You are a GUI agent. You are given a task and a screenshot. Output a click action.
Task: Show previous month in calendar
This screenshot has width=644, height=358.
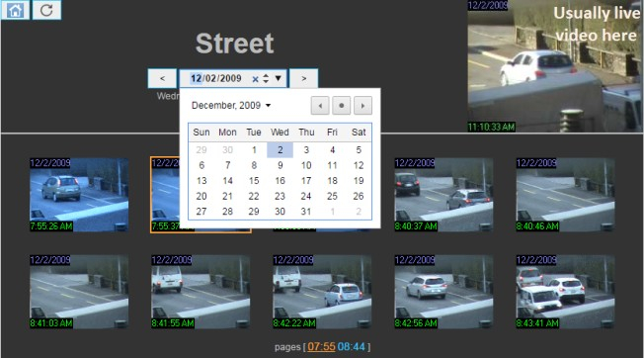pos(320,106)
